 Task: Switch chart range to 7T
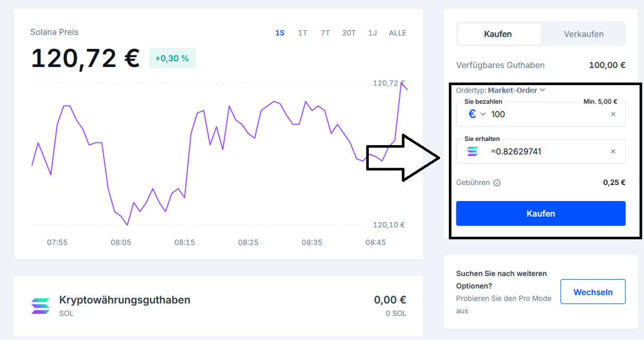[x=325, y=33]
